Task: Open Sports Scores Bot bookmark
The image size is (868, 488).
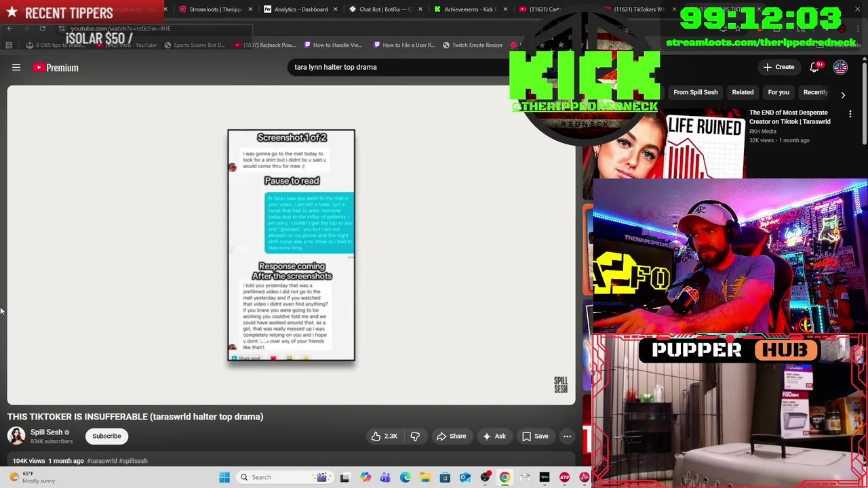Action: coord(195,45)
